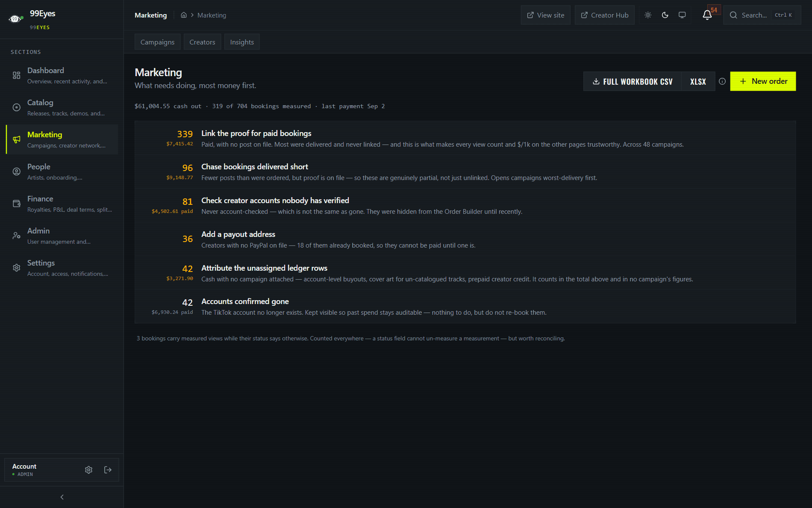The width and height of the screenshot is (812, 508).
Task: Open the Campaigns tab
Action: [x=157, y=42]
